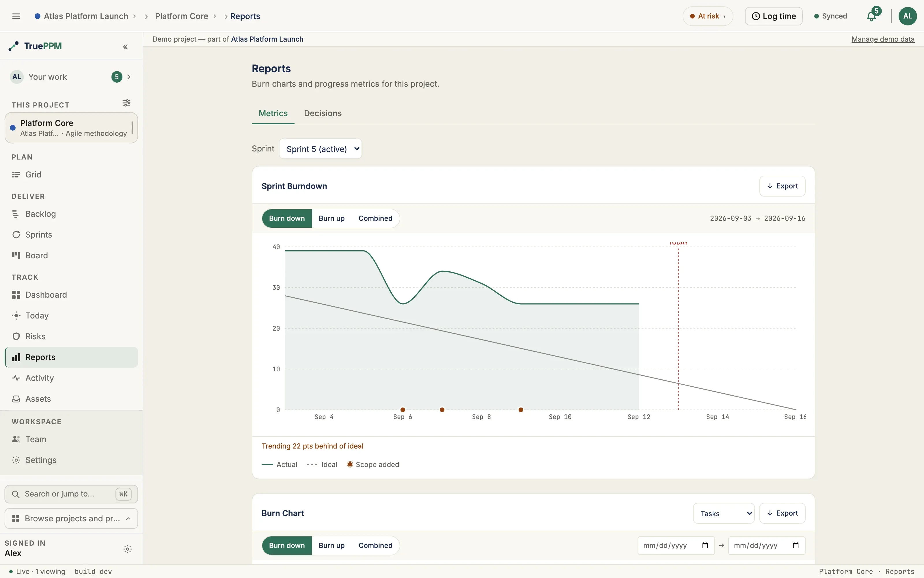
Task: Open Manage demo data link
Action: pos(883,39)
